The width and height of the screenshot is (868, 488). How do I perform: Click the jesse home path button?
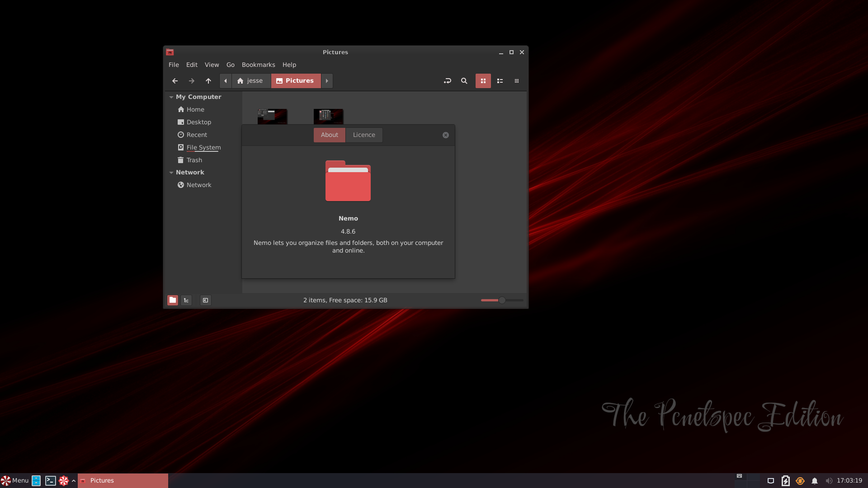pyautogui.click(x=251, y=81)
